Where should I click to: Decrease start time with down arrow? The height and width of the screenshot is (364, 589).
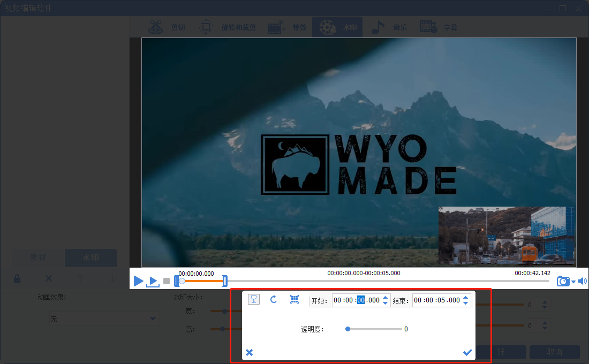386,303
